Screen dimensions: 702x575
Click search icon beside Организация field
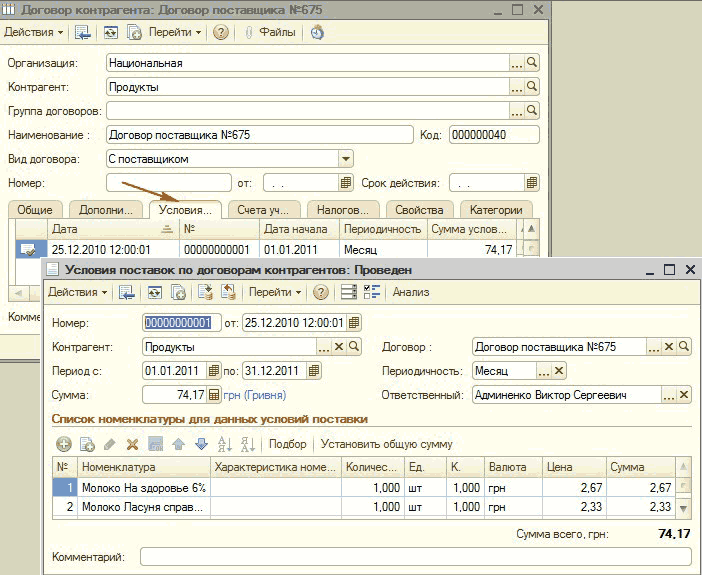(x=532, y=62)
